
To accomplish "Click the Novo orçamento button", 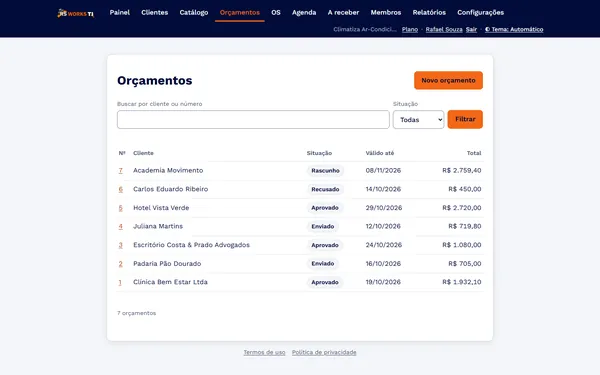I will pyautogui.click(x=448, y=80).
